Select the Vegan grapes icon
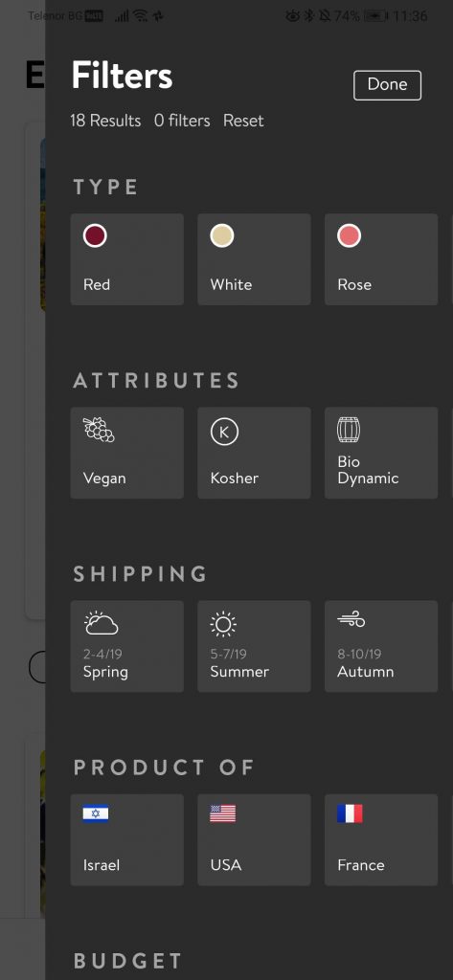Image resolution: width=453 pixels, height=980 pixels. pos(99,431)
